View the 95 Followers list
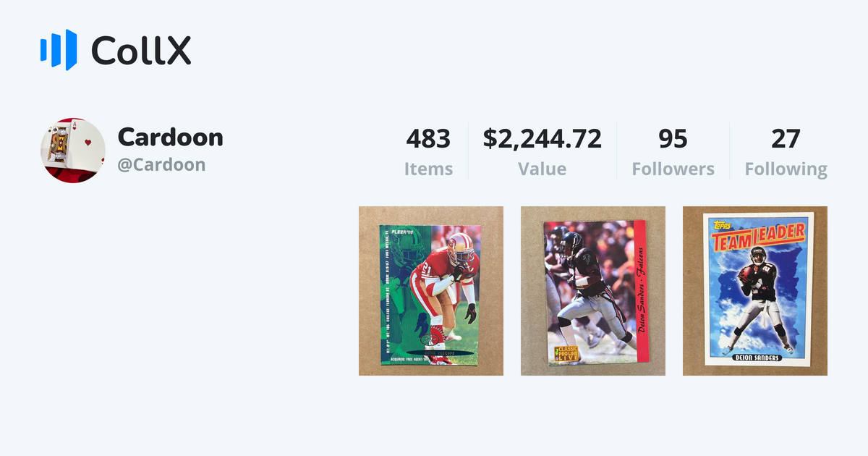 [673, 138]
